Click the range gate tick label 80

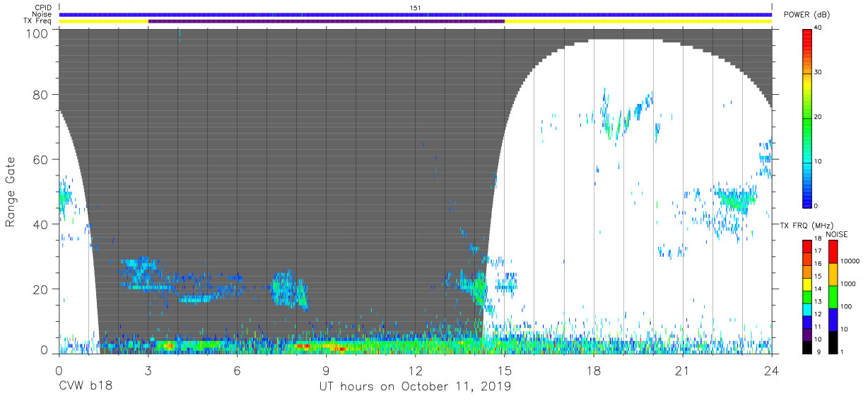point(41,94)
